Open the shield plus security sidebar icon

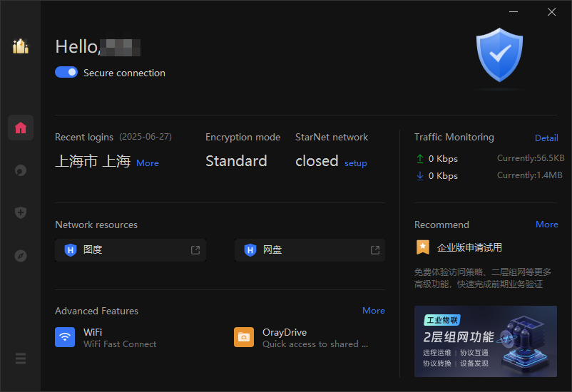(x=21, y=212)
